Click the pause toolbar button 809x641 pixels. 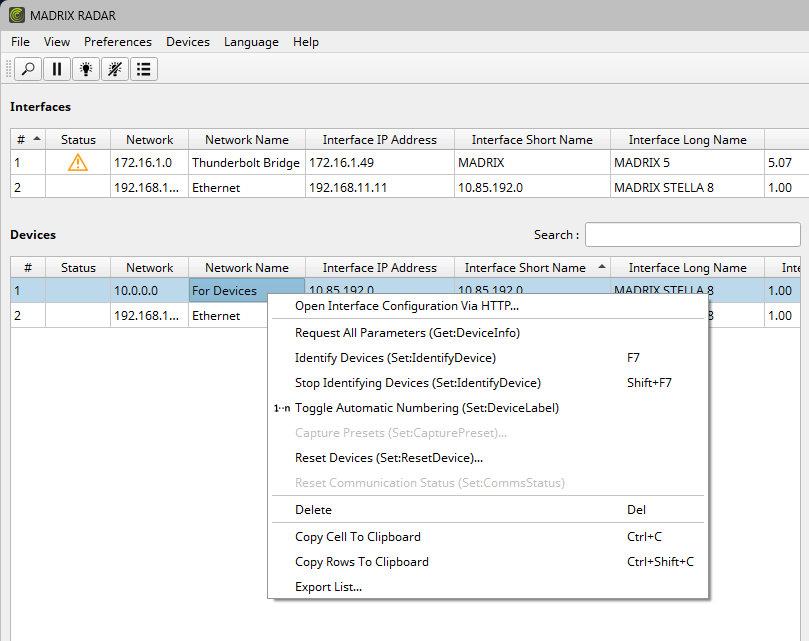57,69
